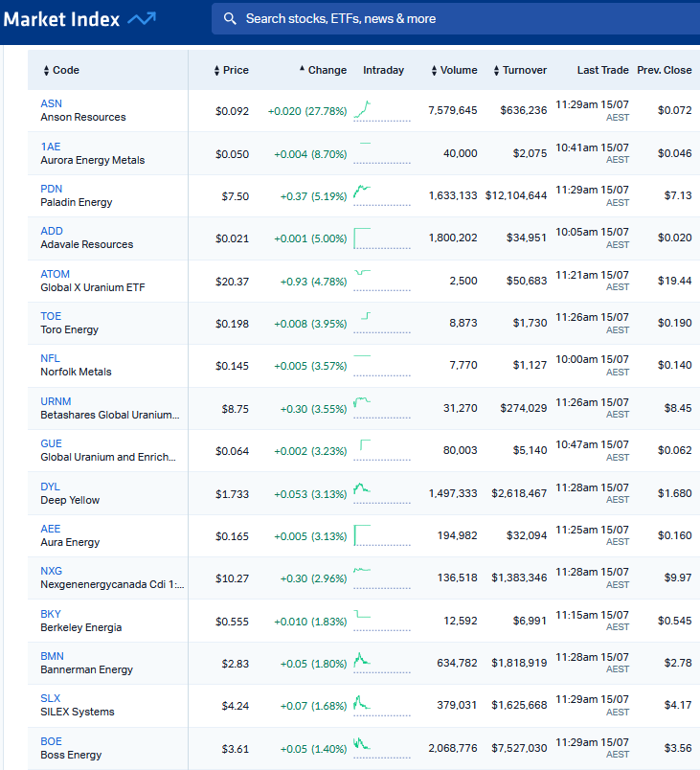
Task: Click the Prev. Close column header
Action: pyautogui.click(x=665, y=70)
